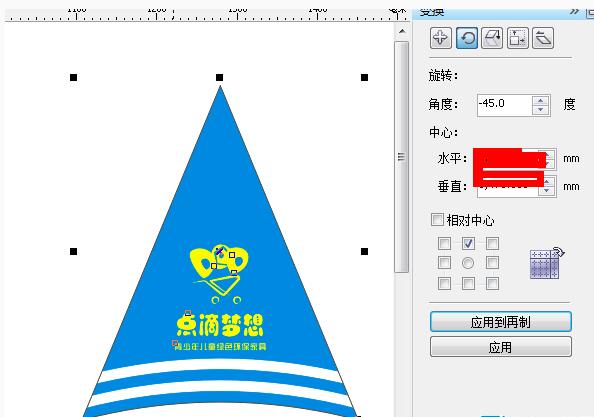Check the top-left anchor point box
Screen dimensions: 594x417
pos(444,243)
